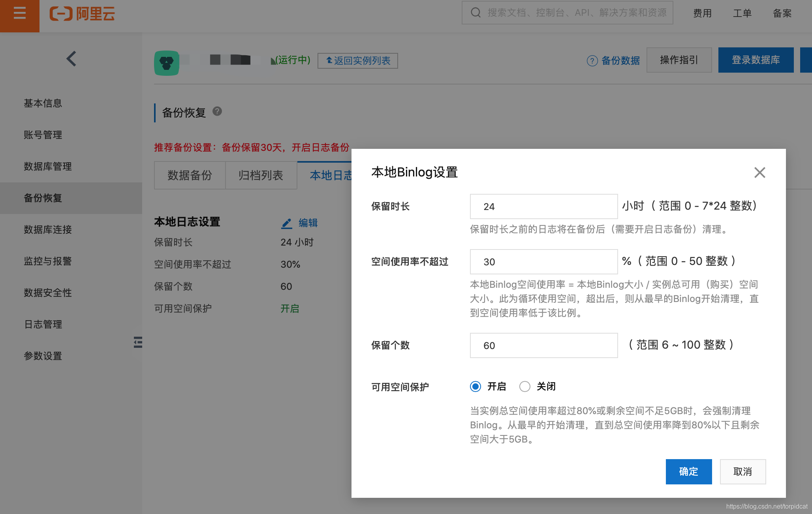Click the 备份数据 help circle icon
Image resolution: width=812 pixels, height=514 pixels.
tap(592, 60)
